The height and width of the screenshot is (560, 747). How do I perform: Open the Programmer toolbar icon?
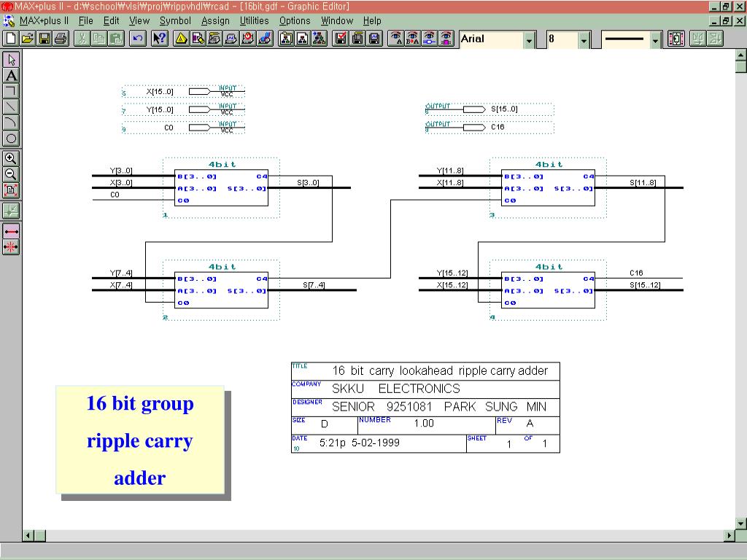click(x=264, y=39)
